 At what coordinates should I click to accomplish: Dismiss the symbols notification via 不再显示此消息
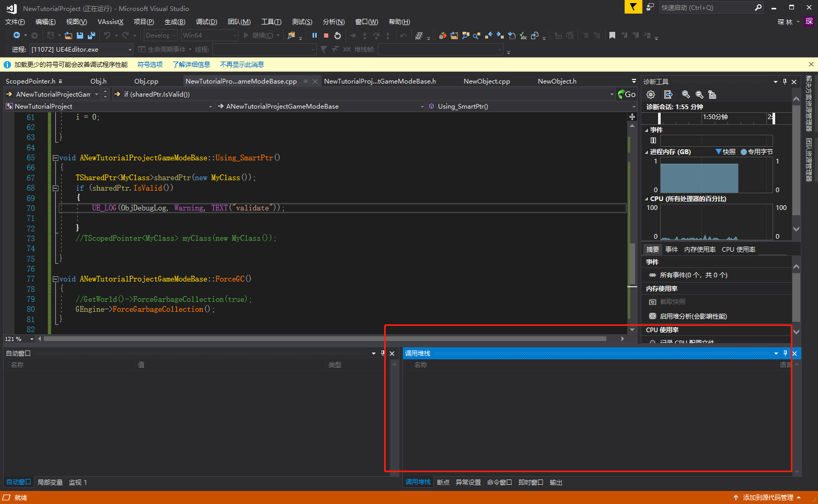coord(241,64)
